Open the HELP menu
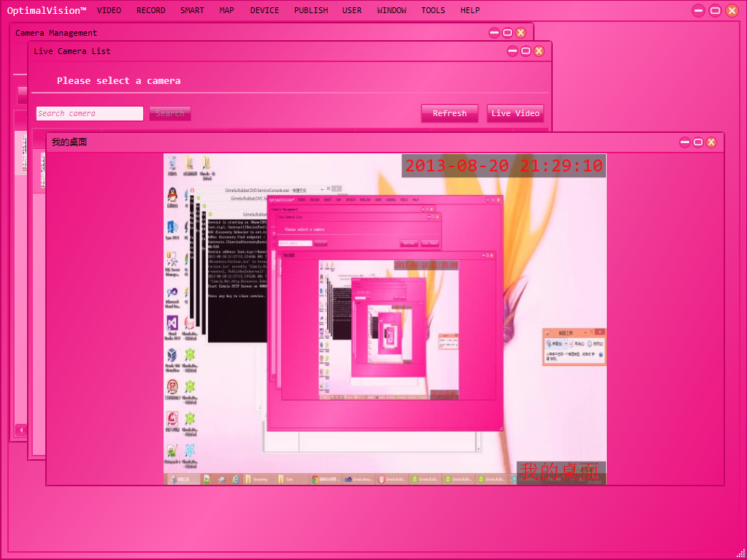 pyautogui.click(x=470, y=10)
